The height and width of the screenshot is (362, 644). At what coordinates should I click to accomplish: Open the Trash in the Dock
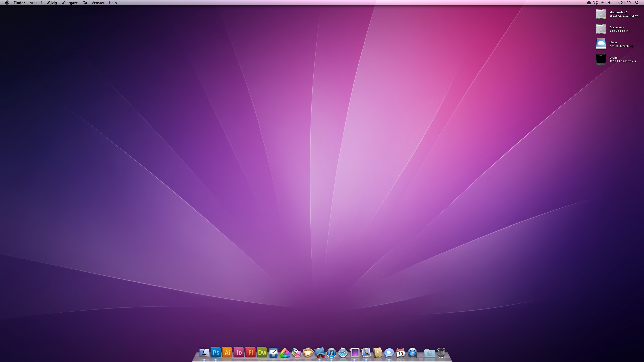coord(441,353)
